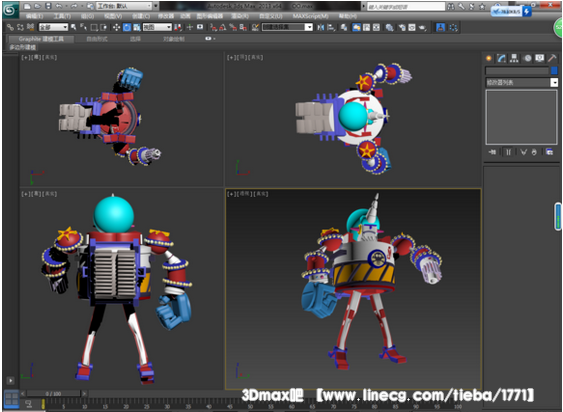Click the 3ds Max application logo button
This screenshot has height=412, width=563.
10,9
